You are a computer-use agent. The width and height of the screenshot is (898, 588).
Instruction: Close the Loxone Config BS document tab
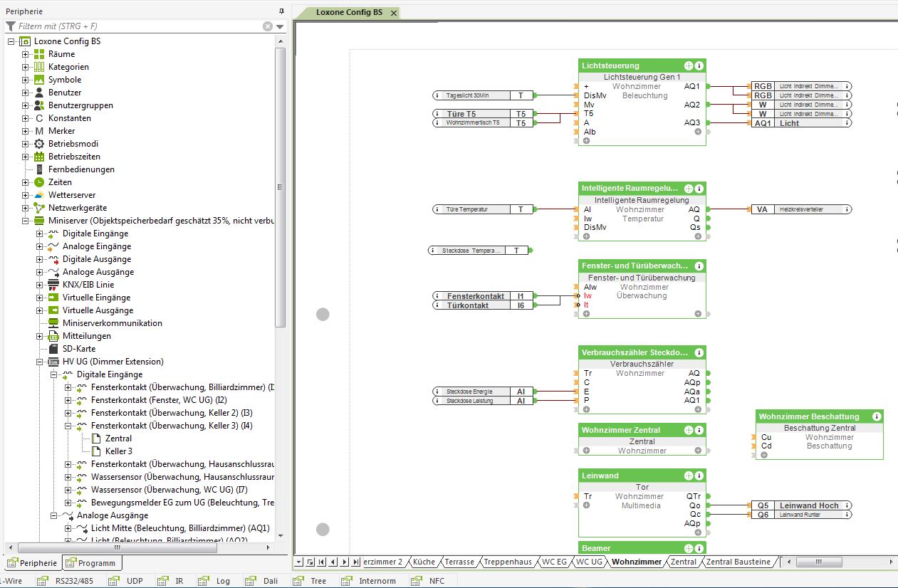(394, 13)
